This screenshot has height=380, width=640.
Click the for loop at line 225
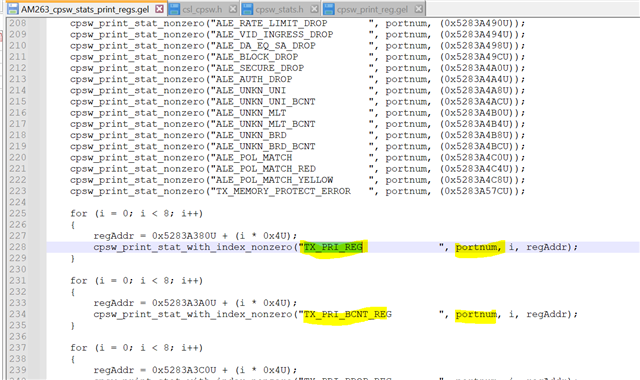[x=136, y=213]
